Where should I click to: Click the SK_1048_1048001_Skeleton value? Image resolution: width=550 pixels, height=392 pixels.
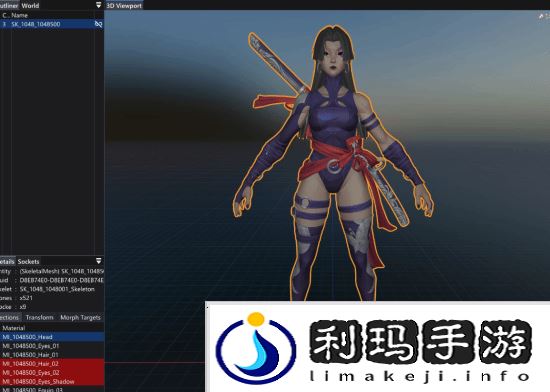pos(57,289)
